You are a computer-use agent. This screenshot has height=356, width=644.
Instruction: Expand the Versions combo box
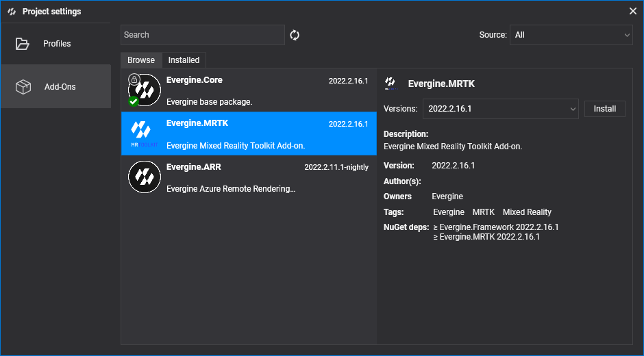click(x=501, y=109)
